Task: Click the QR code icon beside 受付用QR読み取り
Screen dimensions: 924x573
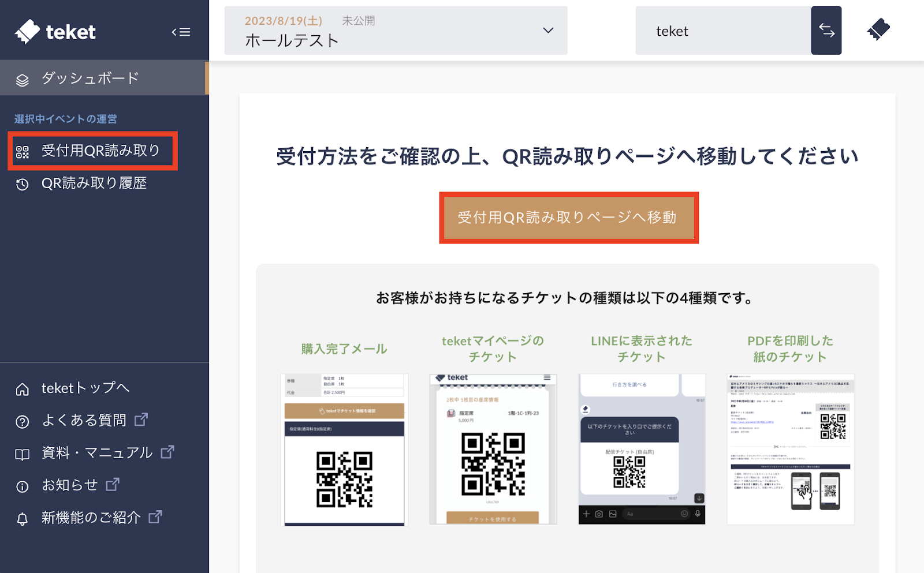Action: 22,152
